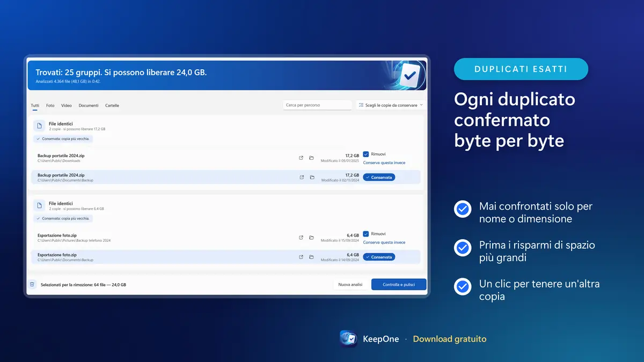Switch to the Tutti tab
Image resolution: width=644 pixels, height=362 pixels.
tap(35, 106)
